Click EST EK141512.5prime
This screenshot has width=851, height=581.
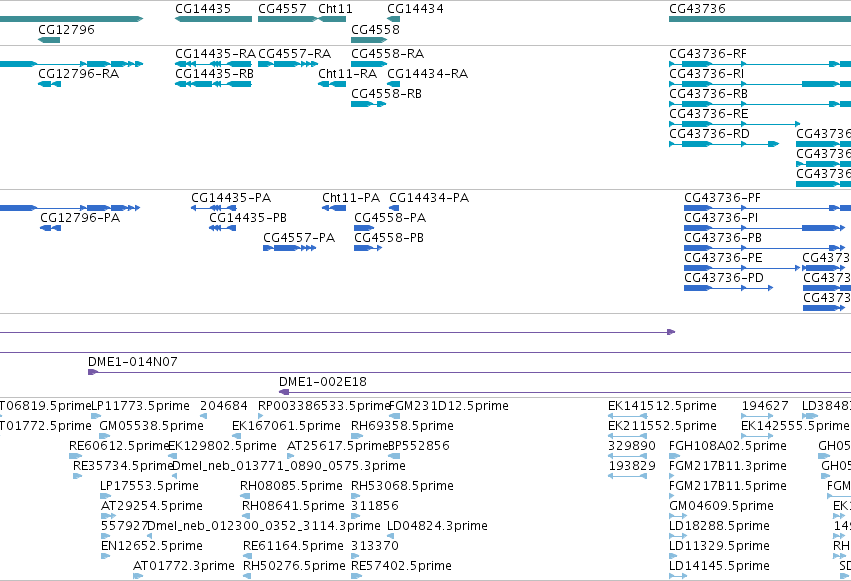[x=627, y=417]
